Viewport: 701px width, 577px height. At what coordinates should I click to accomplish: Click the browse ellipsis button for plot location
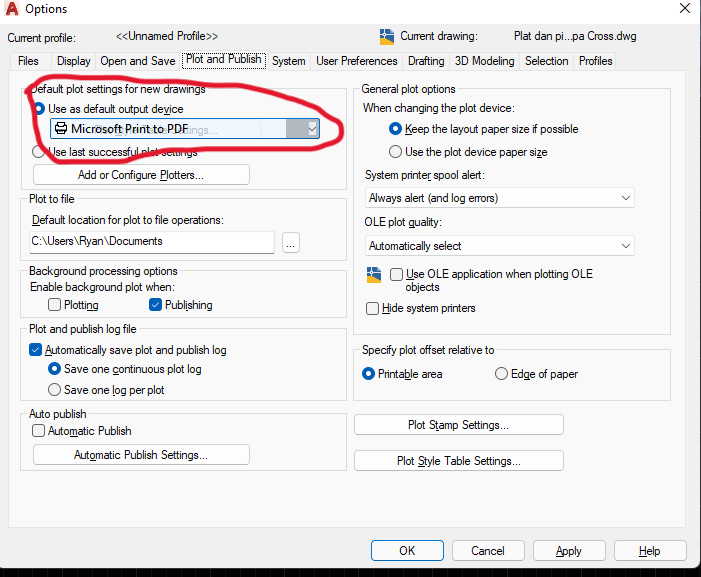291,243
